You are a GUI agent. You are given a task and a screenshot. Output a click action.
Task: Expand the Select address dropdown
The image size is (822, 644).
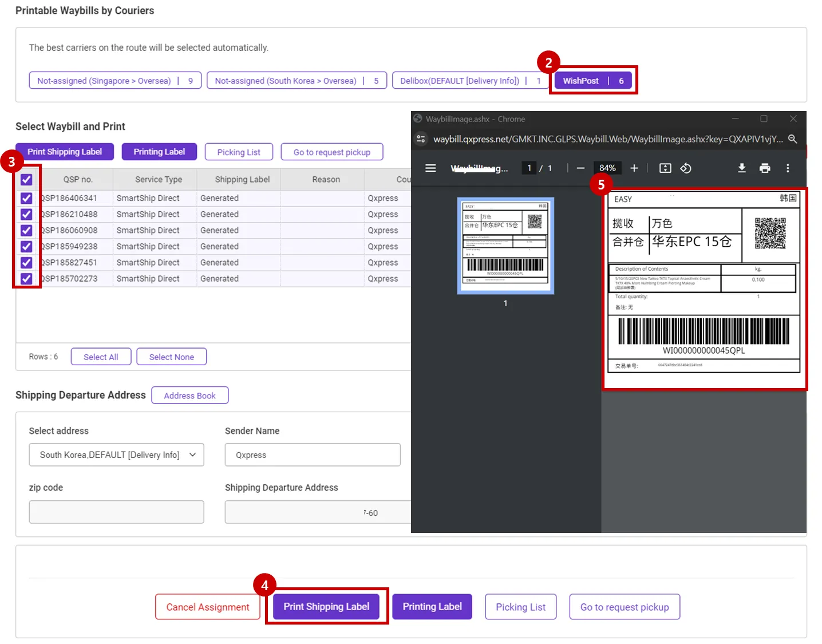(116, 455)
